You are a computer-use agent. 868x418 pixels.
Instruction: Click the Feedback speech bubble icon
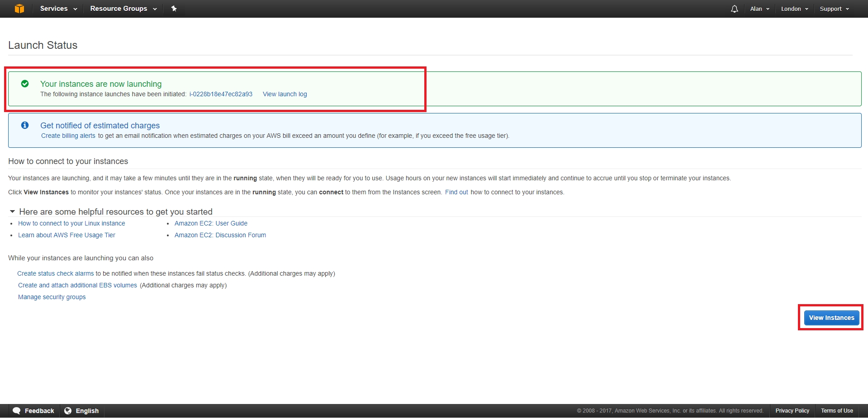[17, 411]
